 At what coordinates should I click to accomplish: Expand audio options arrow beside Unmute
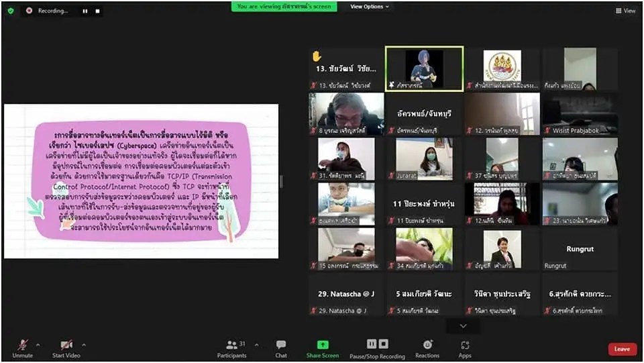(x=38, y=345)
